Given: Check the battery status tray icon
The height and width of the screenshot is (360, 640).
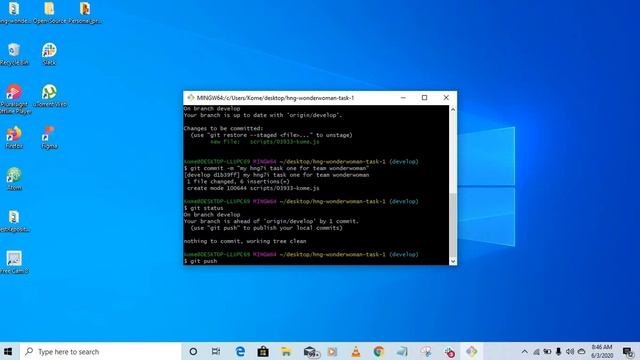Looking at the screenshot, I should pyautogui.click(x=547, y=351).
